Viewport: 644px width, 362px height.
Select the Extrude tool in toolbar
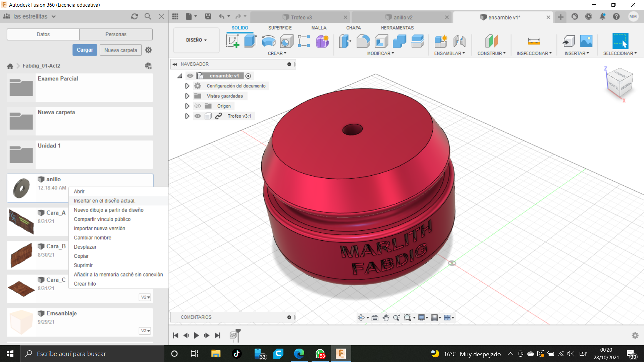tap(250, 41)
